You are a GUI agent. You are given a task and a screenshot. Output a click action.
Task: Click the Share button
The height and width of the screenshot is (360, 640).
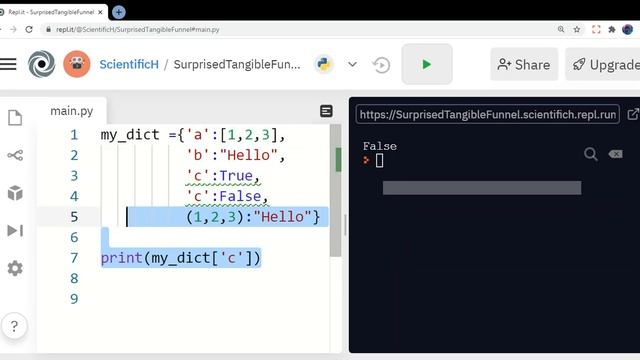click(524, 64)
